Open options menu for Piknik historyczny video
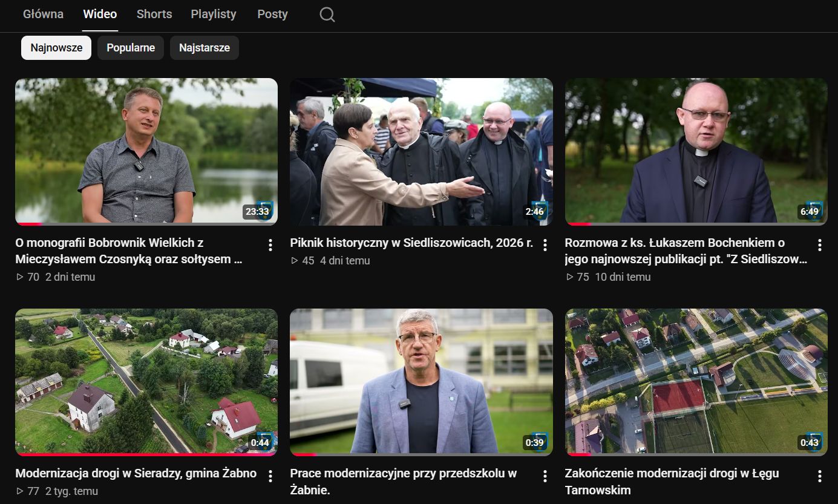The image size is (838, 504). pos(545,245)
